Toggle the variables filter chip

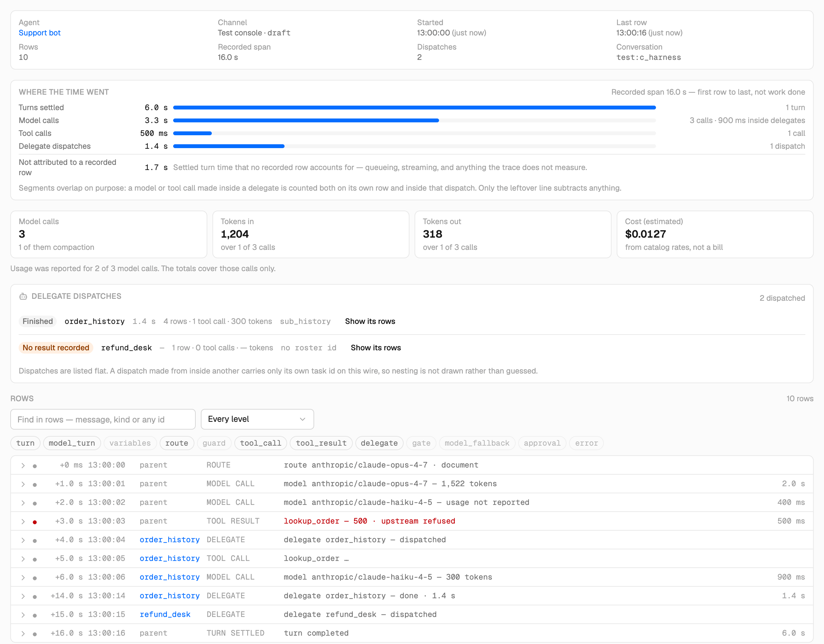tap(130, 443)
